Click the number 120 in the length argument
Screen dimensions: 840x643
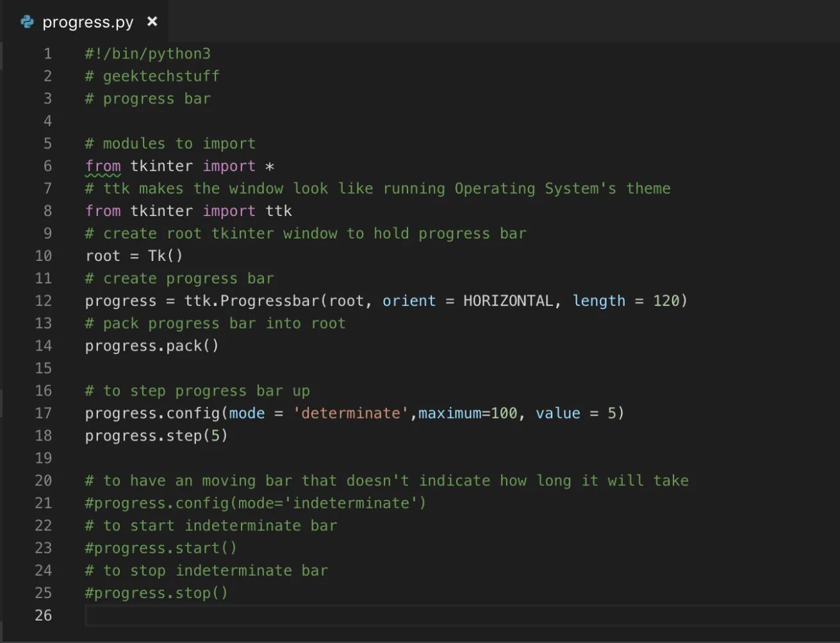[x=666, y=301]
